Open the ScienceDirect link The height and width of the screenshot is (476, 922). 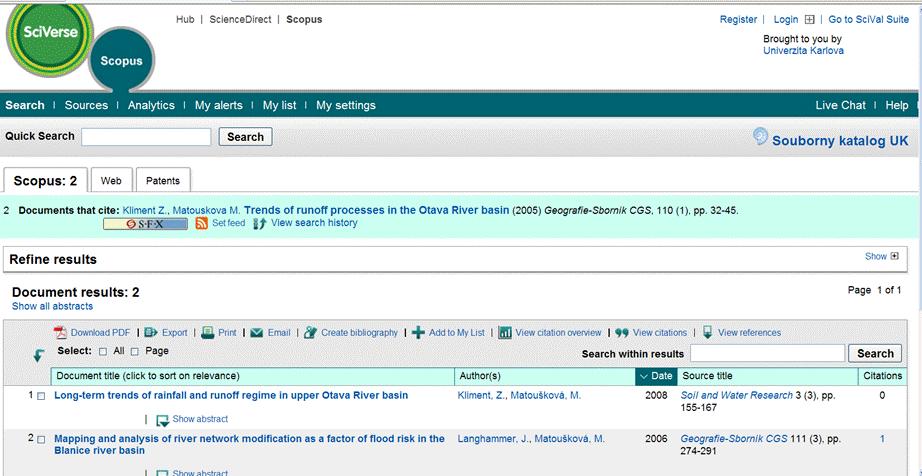click(240, 19)
